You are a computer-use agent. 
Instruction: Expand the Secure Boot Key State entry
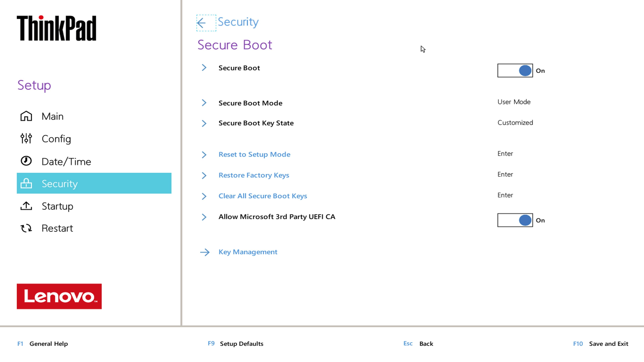click(x=204, y=123)
